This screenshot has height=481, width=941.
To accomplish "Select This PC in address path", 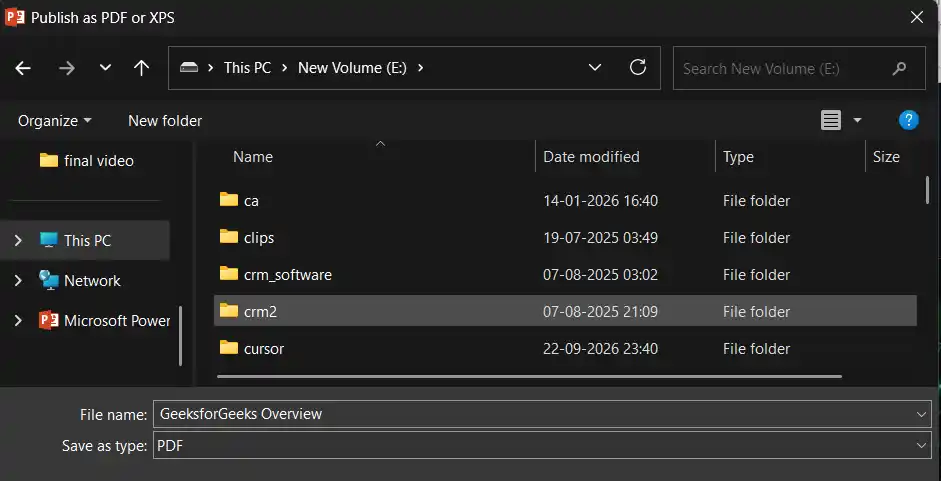I will [247, 68].
